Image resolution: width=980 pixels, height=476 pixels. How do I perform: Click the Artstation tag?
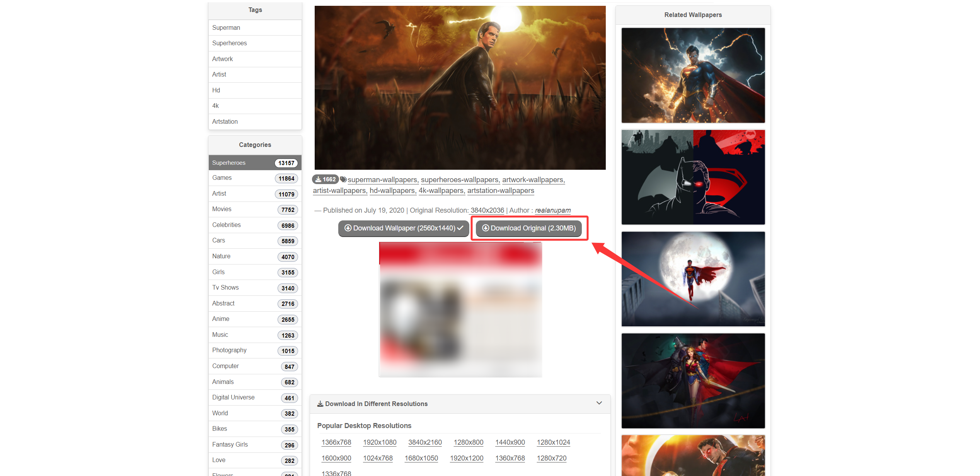pyautogui.click(x=225, y=121)
